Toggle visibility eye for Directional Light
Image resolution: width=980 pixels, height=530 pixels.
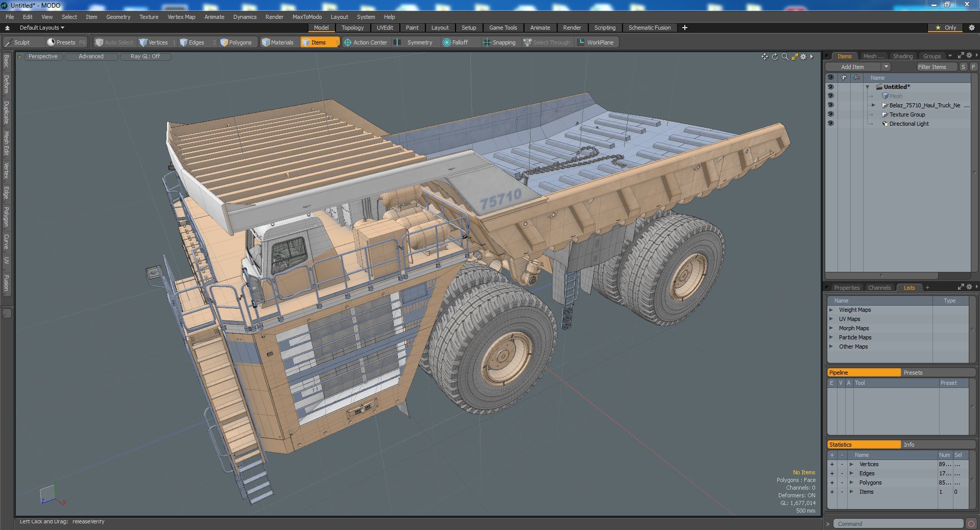(x=830, y=124)
